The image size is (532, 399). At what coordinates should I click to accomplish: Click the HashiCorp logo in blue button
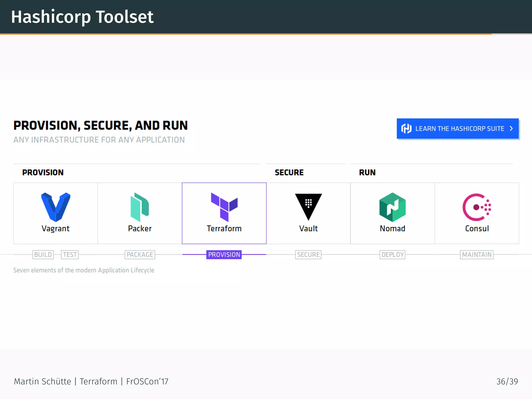point(406,129)
